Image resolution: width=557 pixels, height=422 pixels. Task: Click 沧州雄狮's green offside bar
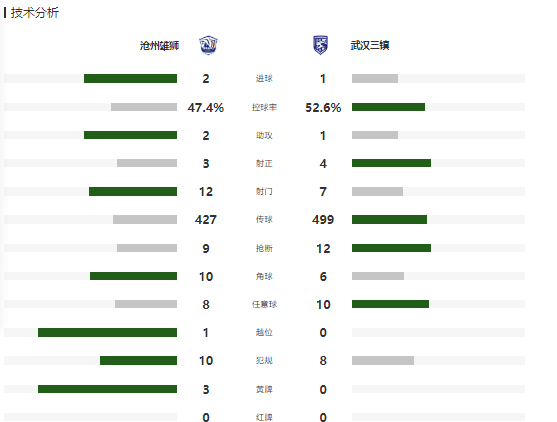[x=107, y=332]
